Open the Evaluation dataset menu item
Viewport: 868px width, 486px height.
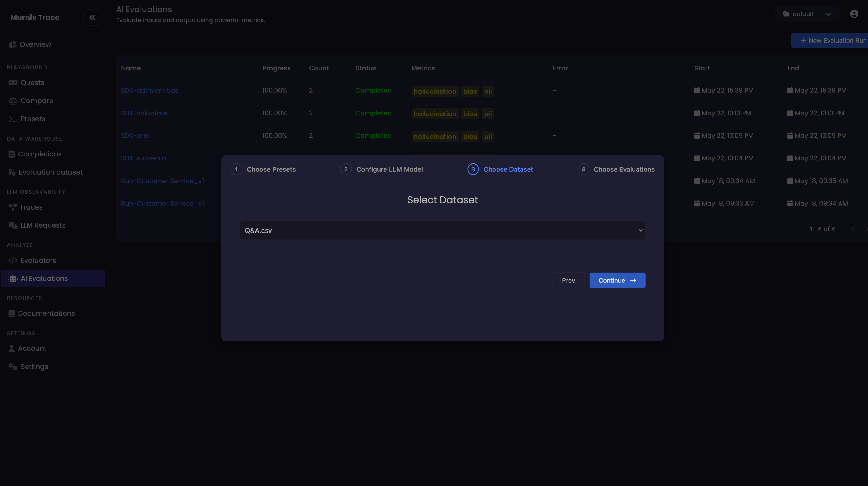(x=51, y=172)
